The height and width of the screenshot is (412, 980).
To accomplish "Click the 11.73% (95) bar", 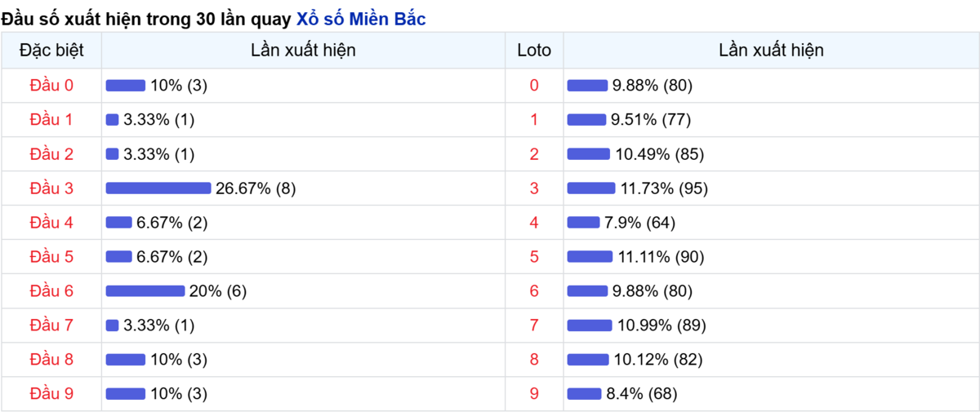I will click(x=591, y=188).
